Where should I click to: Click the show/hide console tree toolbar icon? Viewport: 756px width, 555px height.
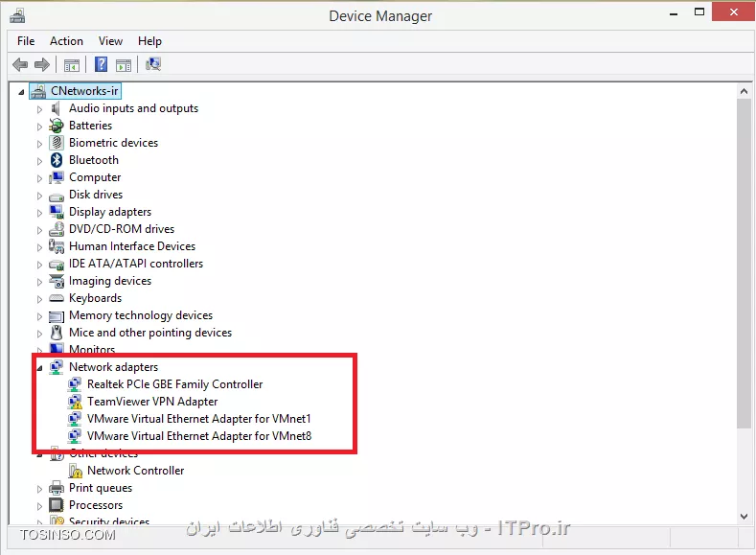[x=71, y=64]
